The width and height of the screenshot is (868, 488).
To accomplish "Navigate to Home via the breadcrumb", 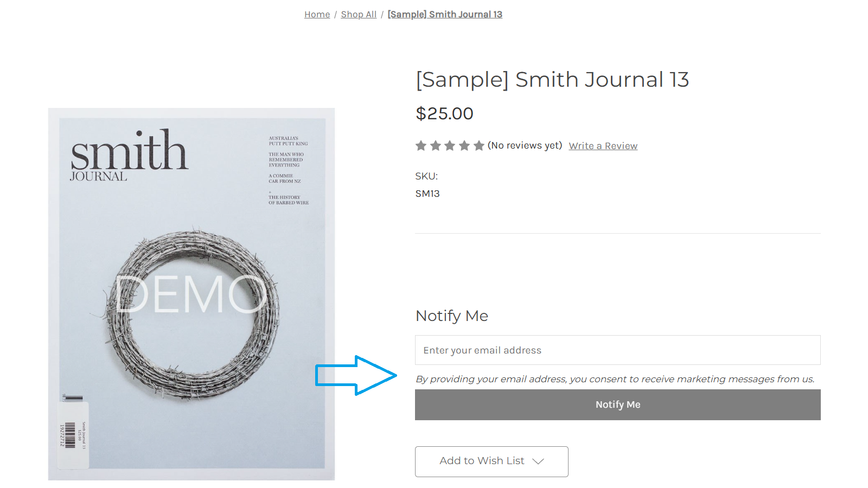I will coord(317,14).
